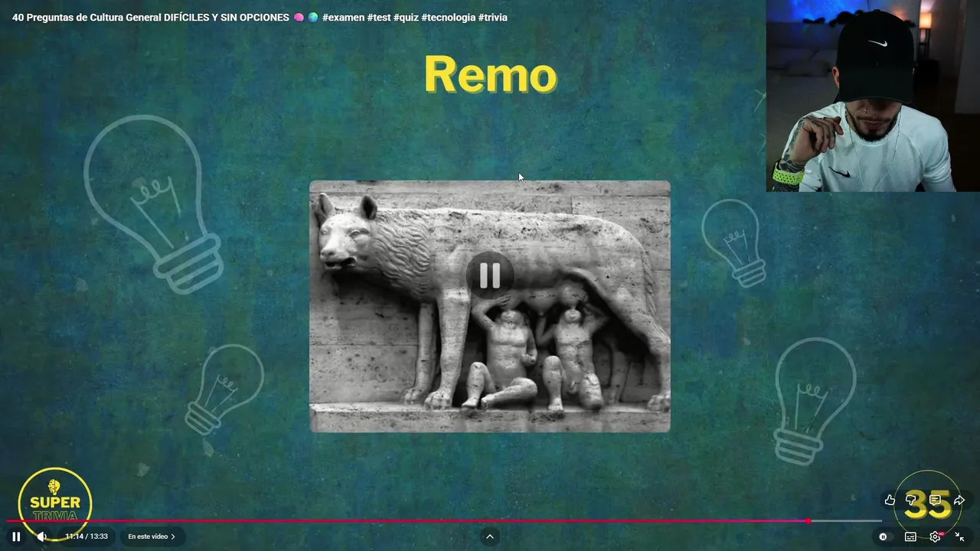980x551 pixels.
Task: Click the pause overlay in the video center
Action: coord(490,275)
